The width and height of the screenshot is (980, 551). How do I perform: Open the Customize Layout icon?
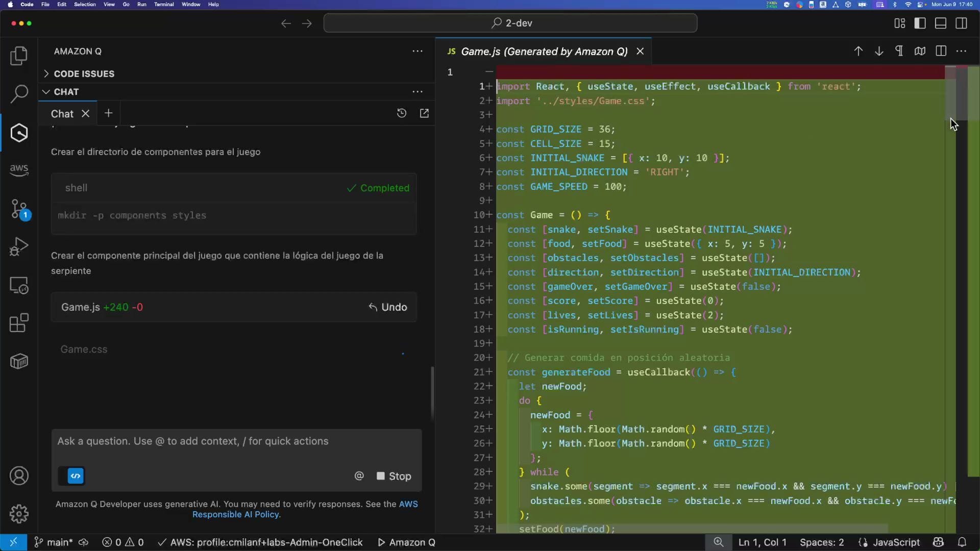point(900,23)
